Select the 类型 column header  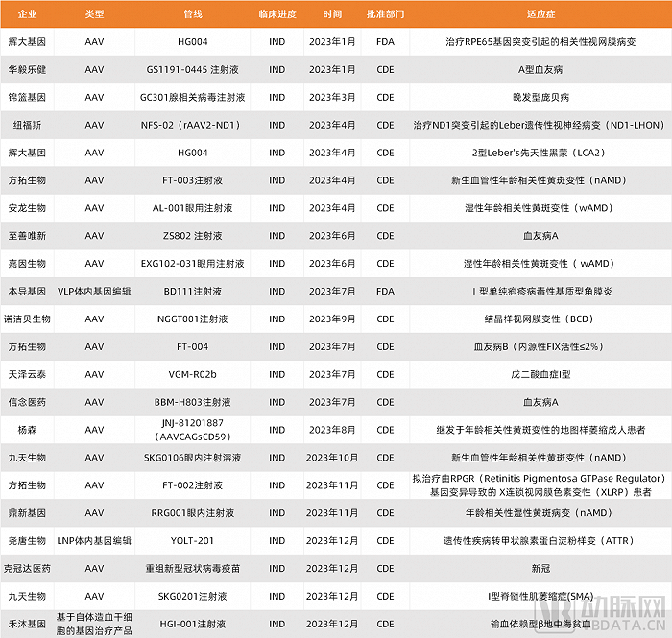(94, 14)
